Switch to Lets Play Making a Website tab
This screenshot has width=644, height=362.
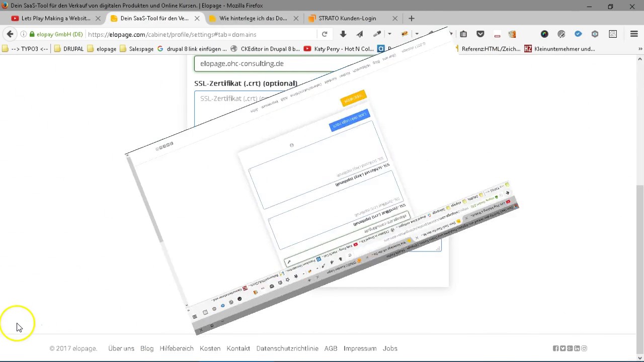point(56,18)
